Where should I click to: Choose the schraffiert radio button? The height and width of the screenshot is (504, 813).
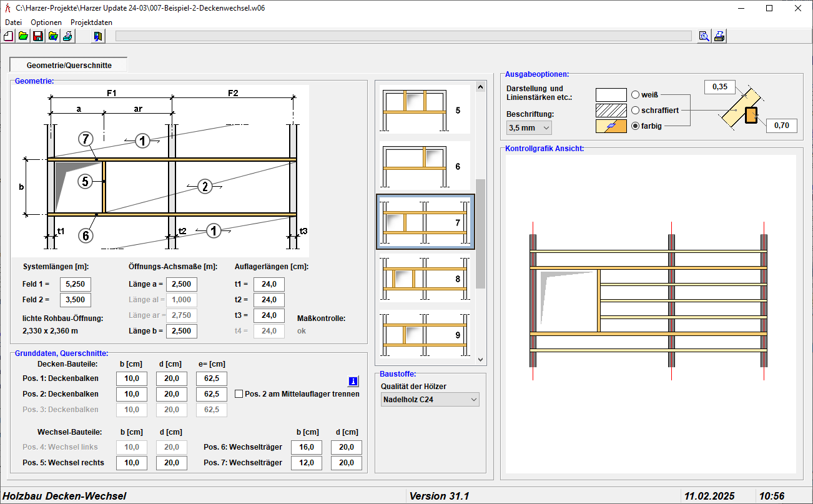point(636,111)
